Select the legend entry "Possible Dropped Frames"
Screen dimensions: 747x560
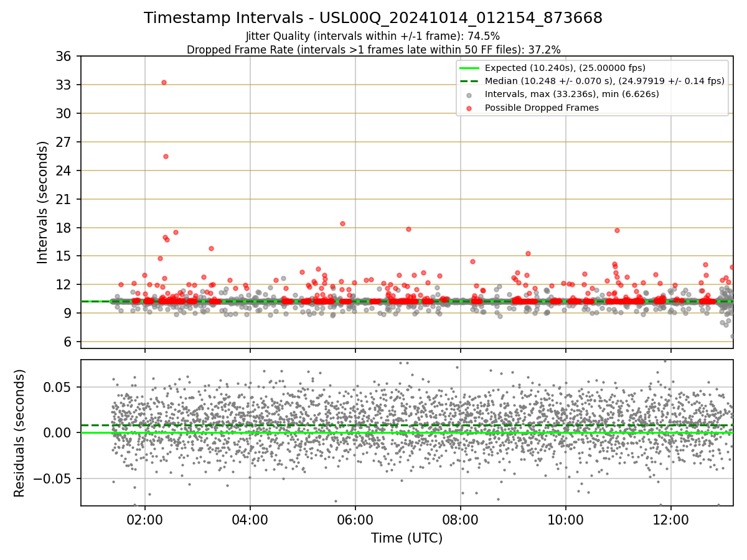tap(542, 108)
